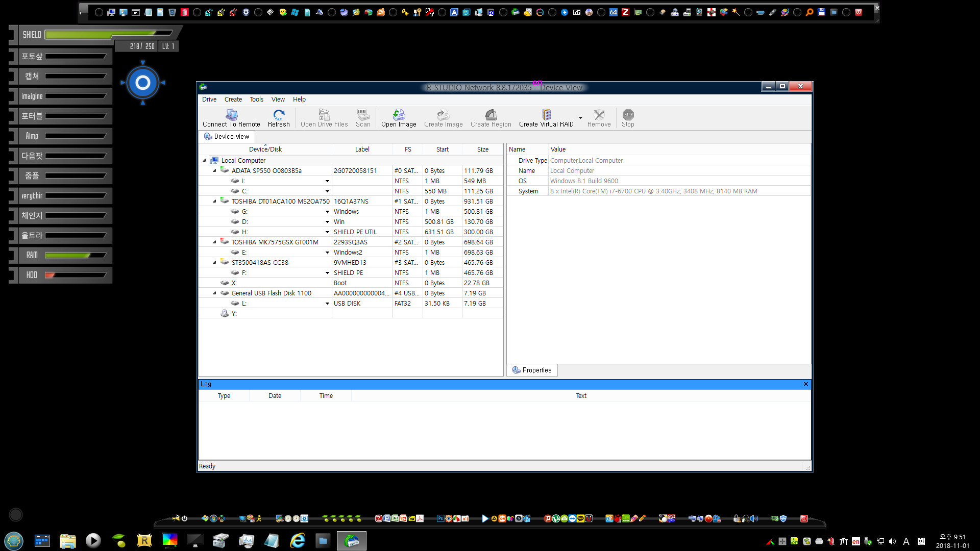Open the dropdown for partition L:
The image size is (980, 551).
(x=327, y=304)
